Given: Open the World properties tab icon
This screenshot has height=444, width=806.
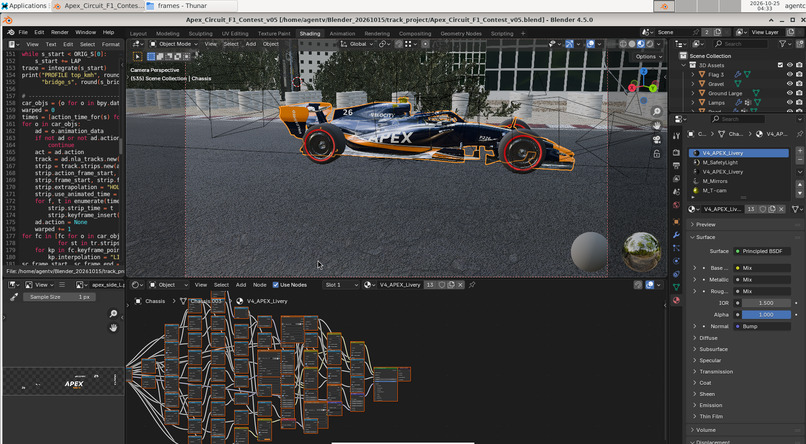Looking at the screenshot, I should click(x=676, y=205).
